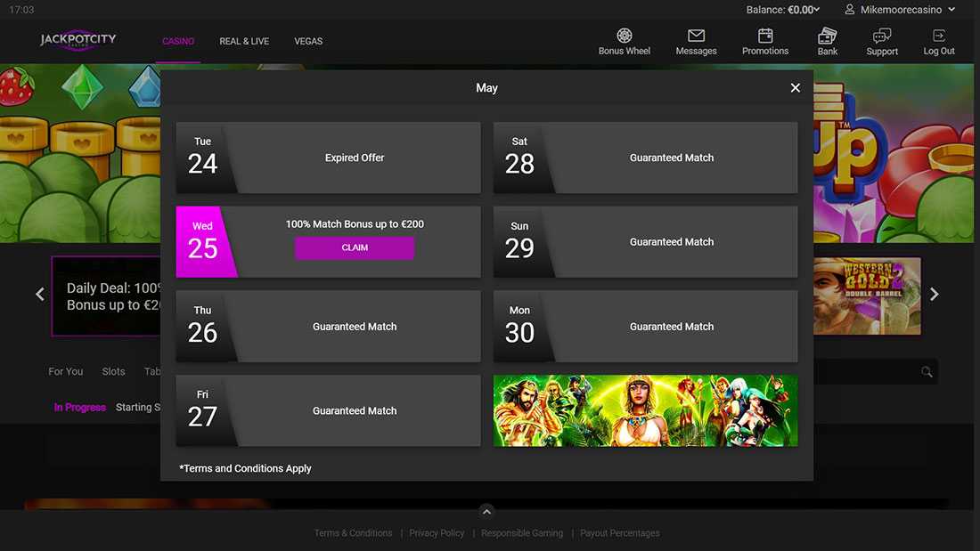Claim the 100% Match Bonus
The image size is (980, 551).
click(x=355, y=248)
